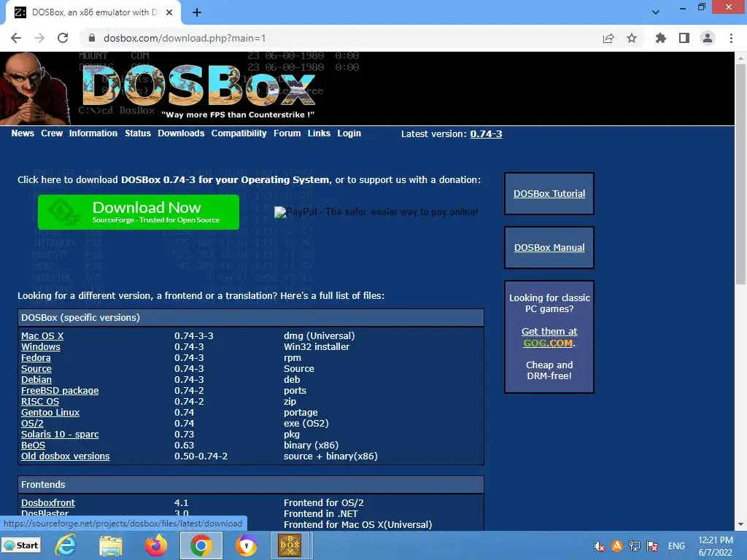The image size is (747, 560).
Task: Open the News menu item
Action: click(x=23, y=133)
